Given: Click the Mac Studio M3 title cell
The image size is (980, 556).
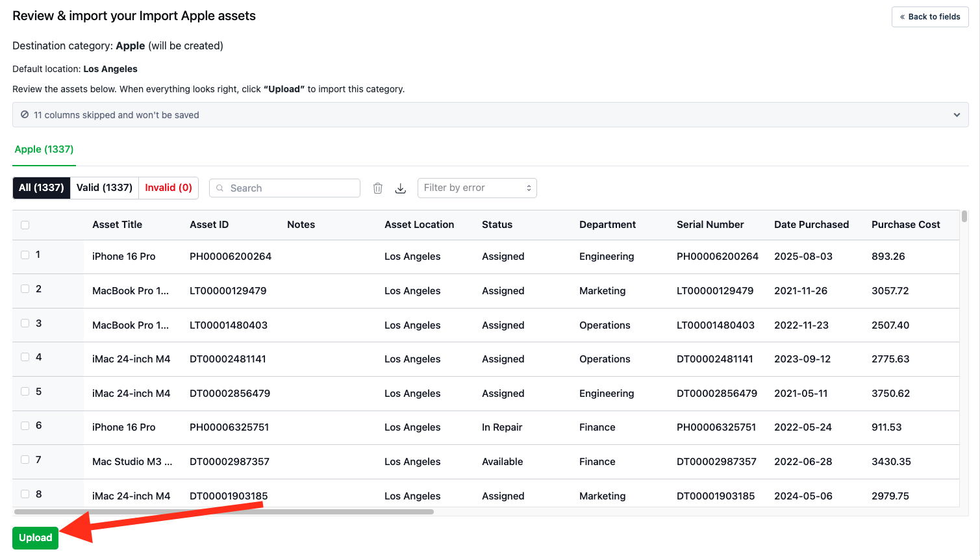Looking at the screenshot, I should click(132, 462).
